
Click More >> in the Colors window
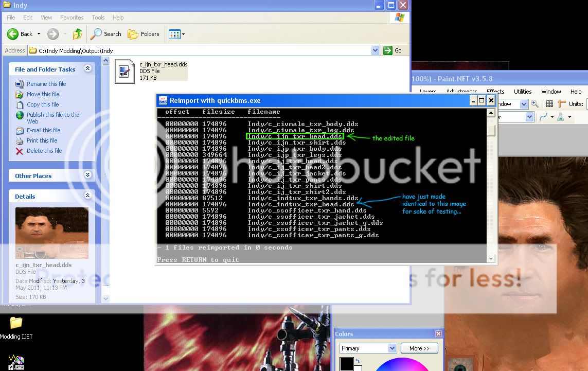pos(419,348)
